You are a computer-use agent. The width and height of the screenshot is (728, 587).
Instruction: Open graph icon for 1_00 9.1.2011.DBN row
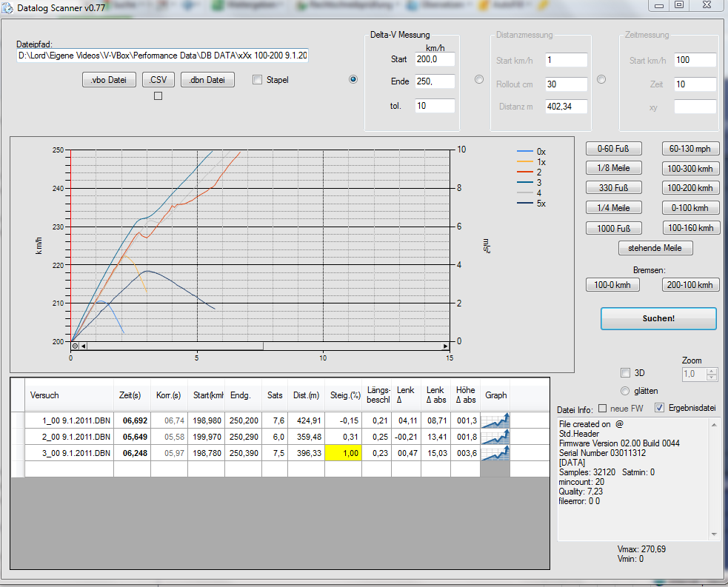pos(495,420)
